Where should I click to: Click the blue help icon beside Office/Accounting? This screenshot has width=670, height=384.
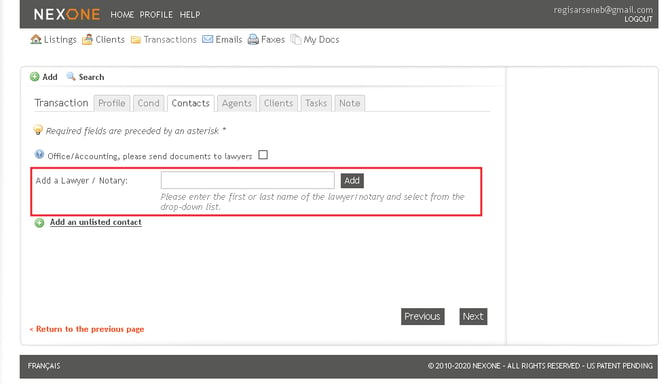39,154
